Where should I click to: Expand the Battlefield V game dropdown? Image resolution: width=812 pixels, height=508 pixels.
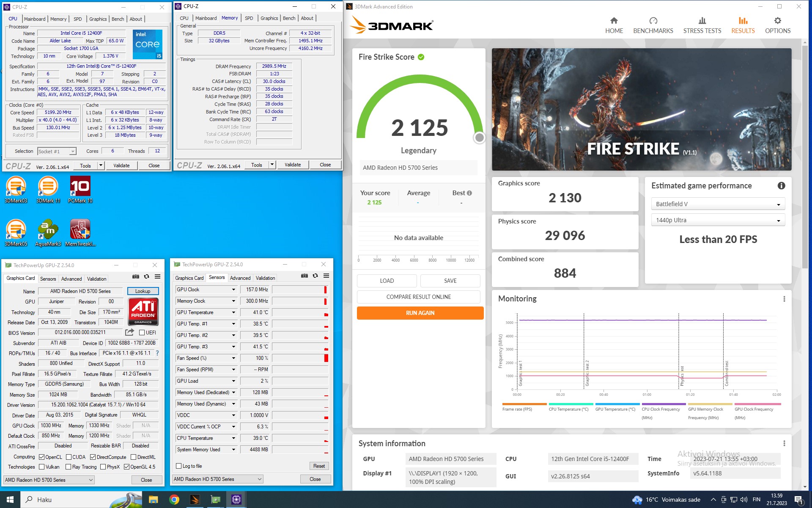(718, 204)
